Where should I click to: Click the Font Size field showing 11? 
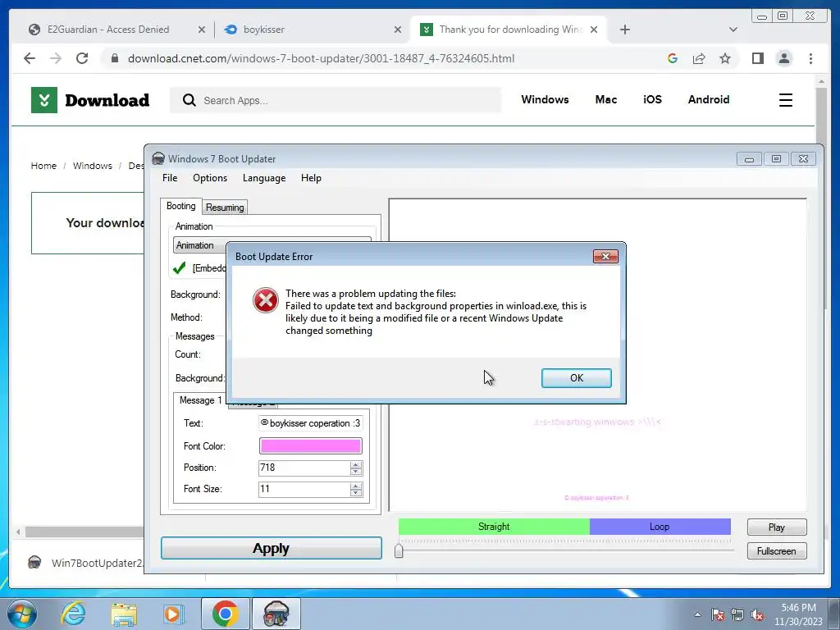304,489
